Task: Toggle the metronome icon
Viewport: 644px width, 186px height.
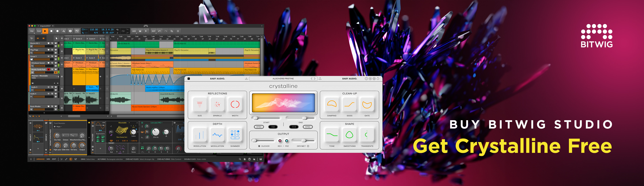Action: tap(117, 33)
